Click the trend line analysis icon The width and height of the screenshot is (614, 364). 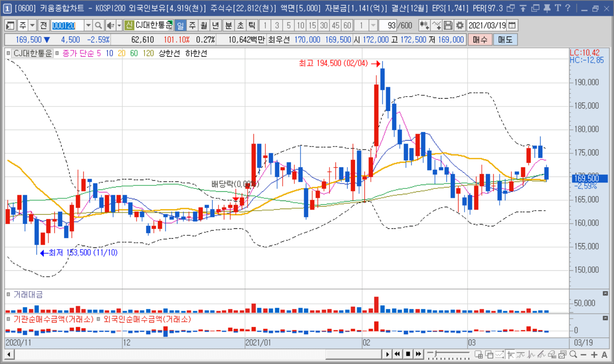coord(521,354)
